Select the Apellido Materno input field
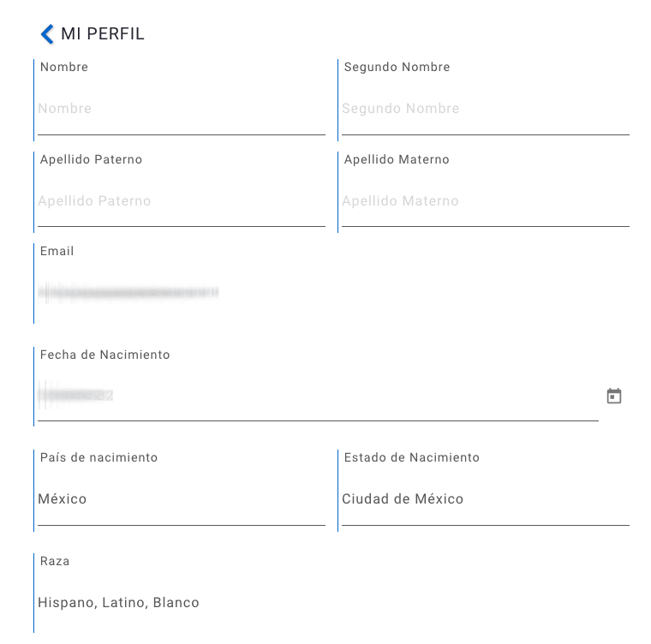 [x=486, y=201]
